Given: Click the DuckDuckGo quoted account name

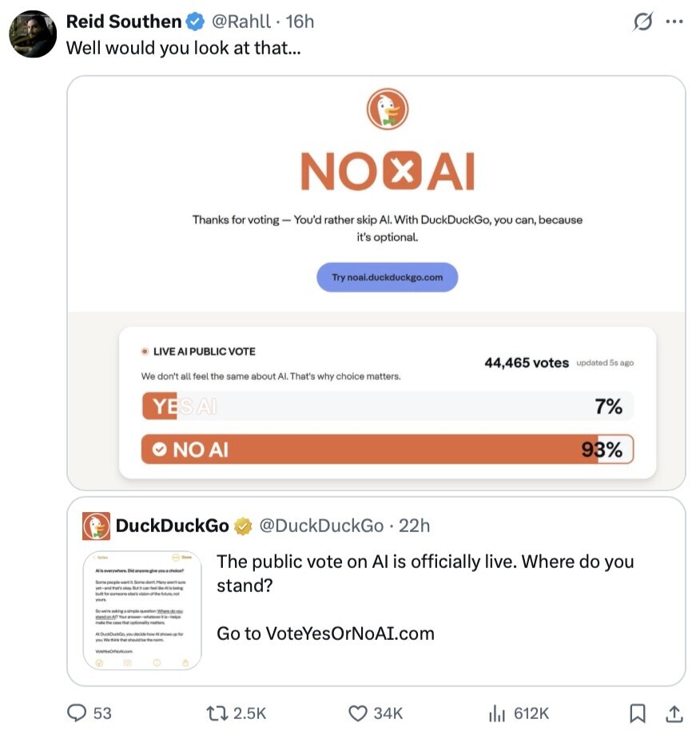Looking at the screenshot, I should (x=172, y=526).
